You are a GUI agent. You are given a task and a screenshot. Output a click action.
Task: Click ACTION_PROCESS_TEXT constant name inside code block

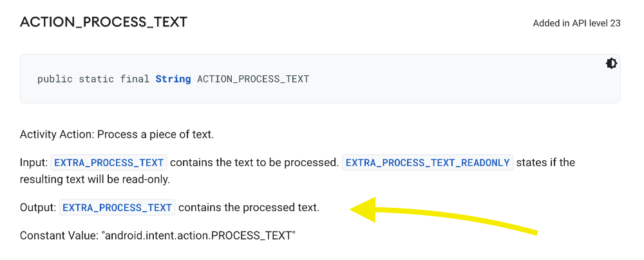[x=253, y=79]
